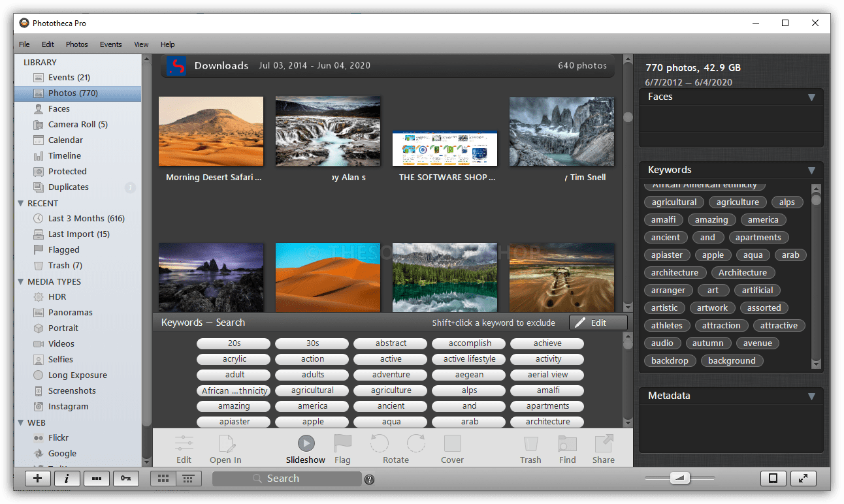Collapse the WEB sidebar section
This screenshot has width=844, height=504.
click(x=21, y=423)
